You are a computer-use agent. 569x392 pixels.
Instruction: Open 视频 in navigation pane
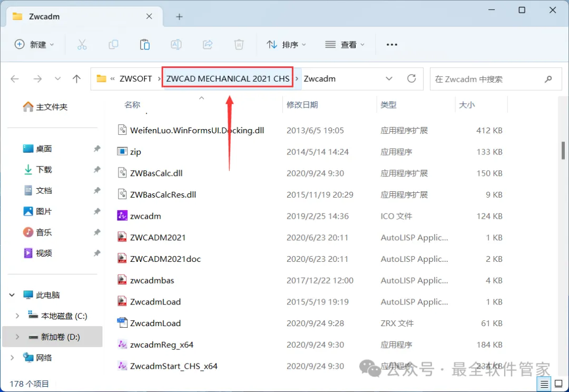point(44,253)
